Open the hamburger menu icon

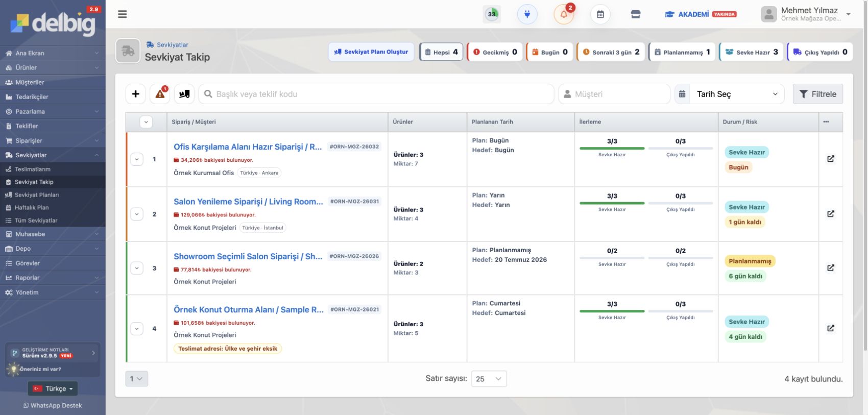123,14
